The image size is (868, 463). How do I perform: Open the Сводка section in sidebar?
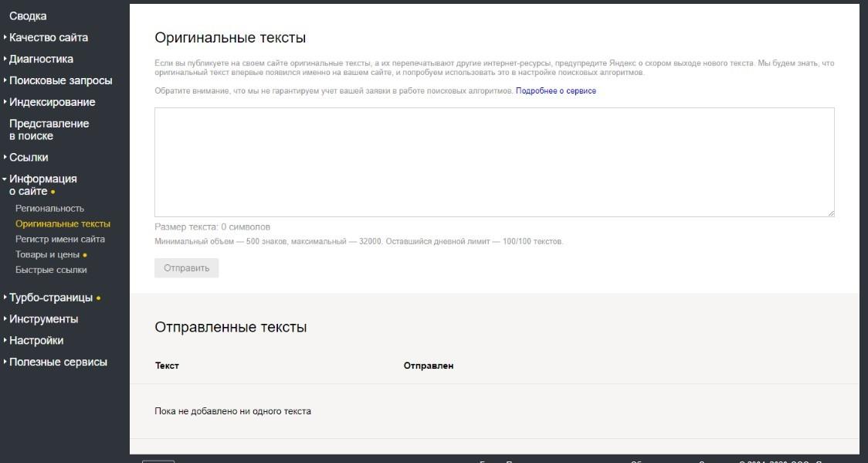click(x=28, y=16)
